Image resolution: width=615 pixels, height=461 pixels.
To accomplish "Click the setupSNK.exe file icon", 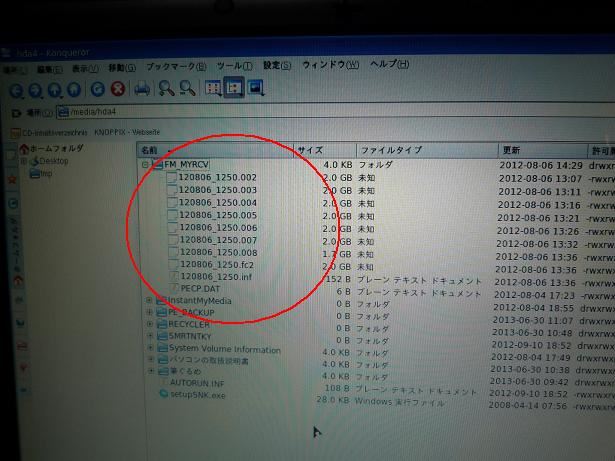I will (x=164, y=394).
